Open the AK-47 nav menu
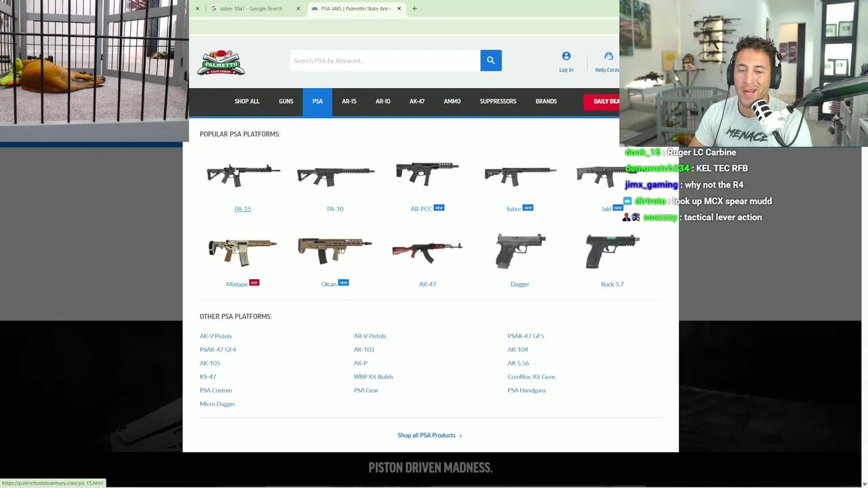 pyautogui.click(x=417, y=101)
